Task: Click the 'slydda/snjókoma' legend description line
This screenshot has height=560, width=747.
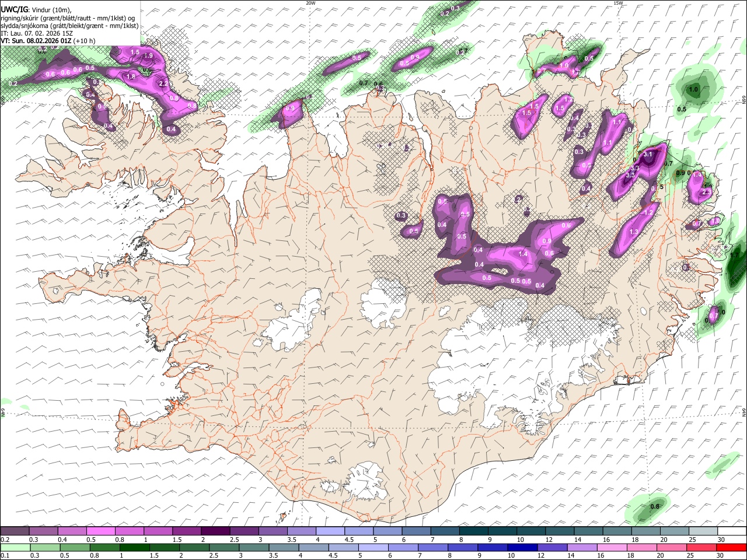Action: pos(69,25)
